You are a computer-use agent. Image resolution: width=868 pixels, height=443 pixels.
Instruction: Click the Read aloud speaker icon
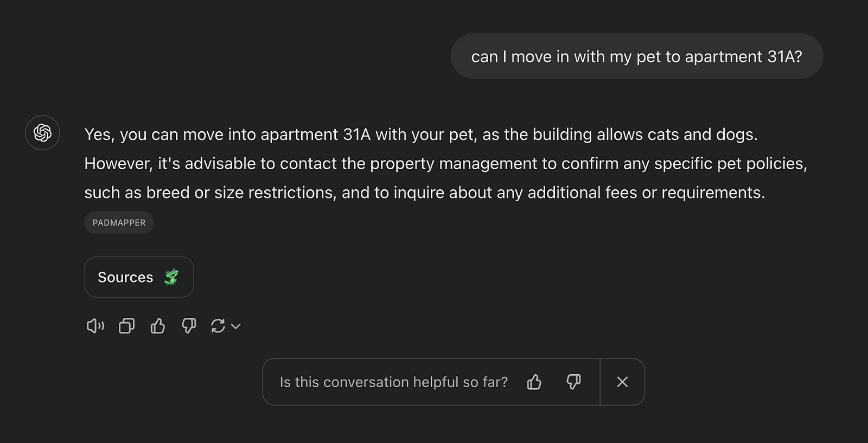(x=95, y=326)
